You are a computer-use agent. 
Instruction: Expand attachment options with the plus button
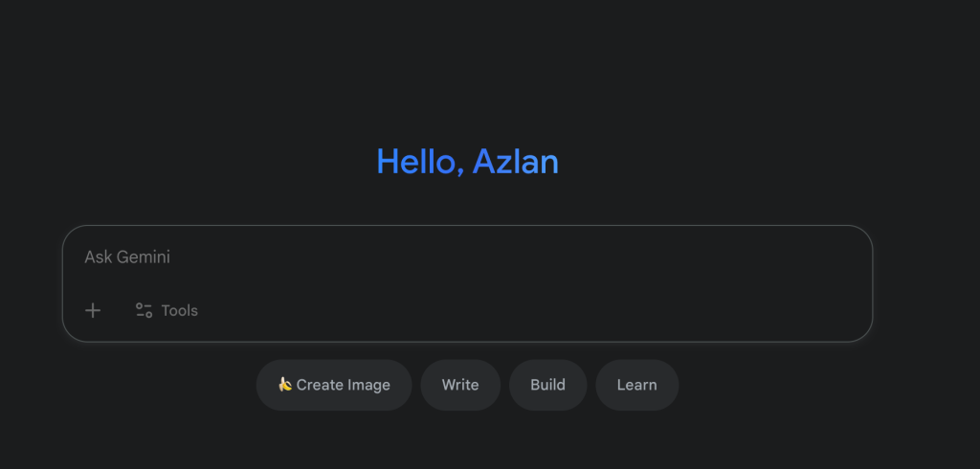93,310
